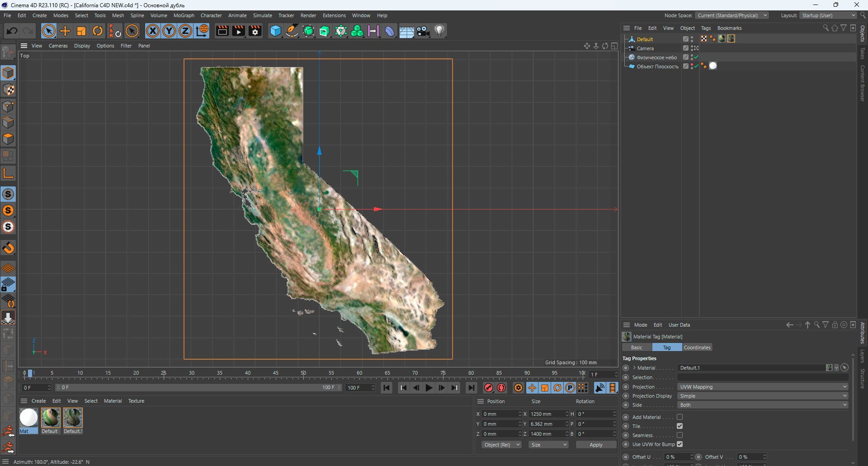This screenshot has width=868, height=466.
Task: Open the Object (Rel) coordinate dropdown
Action: point(501,445)
